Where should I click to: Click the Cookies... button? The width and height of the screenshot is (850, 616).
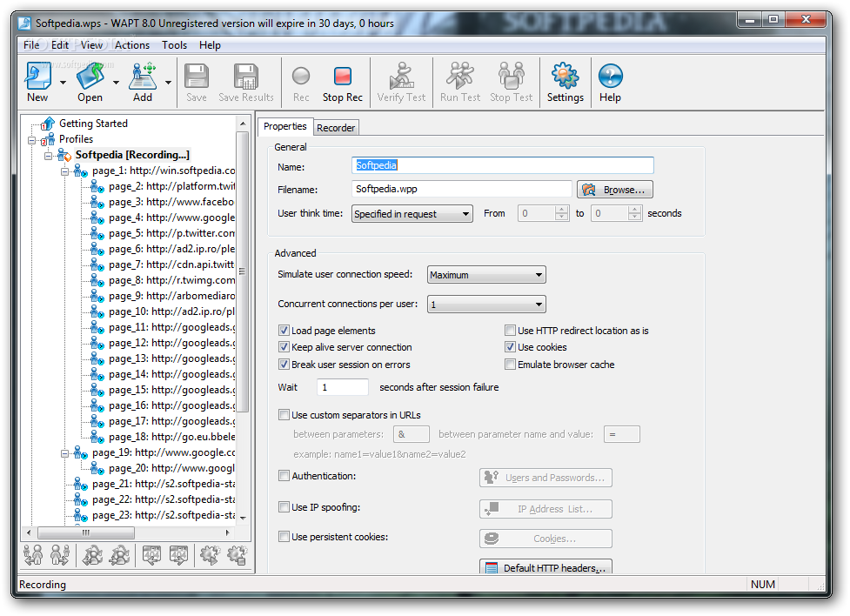(x=545, y=539)
